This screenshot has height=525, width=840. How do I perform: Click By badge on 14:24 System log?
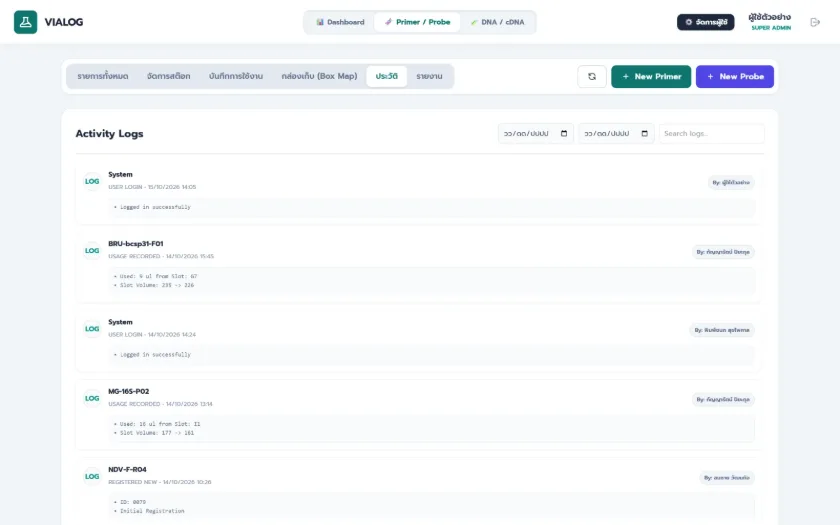pyautogui.click(x=722, y=330)
